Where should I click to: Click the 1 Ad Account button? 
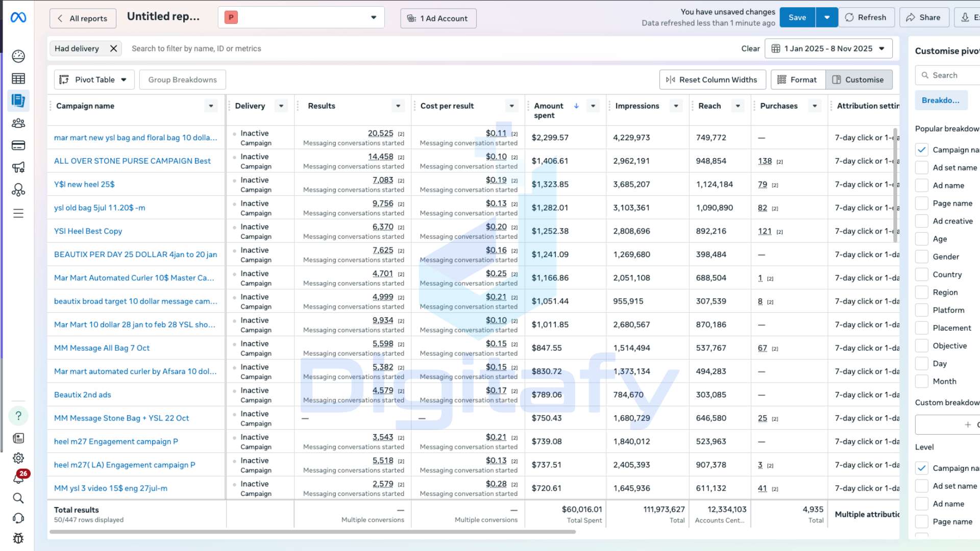[x=438, y=18]
